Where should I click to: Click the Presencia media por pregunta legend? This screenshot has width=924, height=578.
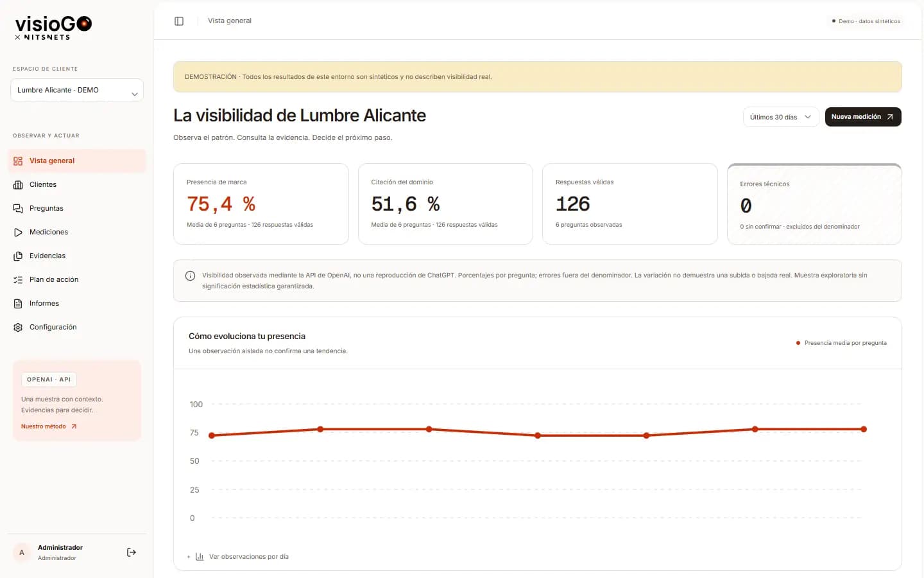pos(841,343)
